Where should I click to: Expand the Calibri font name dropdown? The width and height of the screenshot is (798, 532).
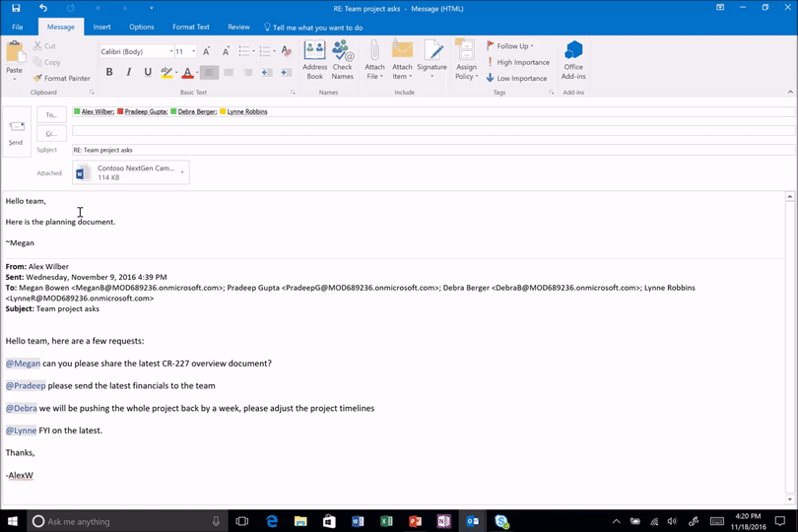(x=170, y=51)
